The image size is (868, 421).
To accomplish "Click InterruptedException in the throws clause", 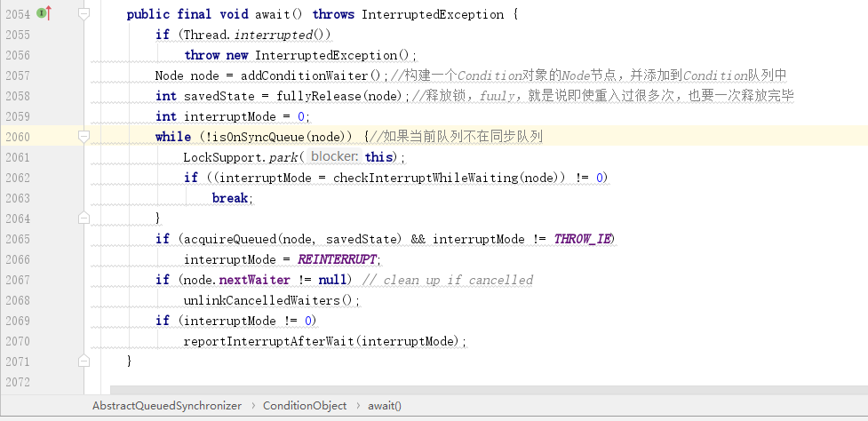I will click(x=433, y=14).
